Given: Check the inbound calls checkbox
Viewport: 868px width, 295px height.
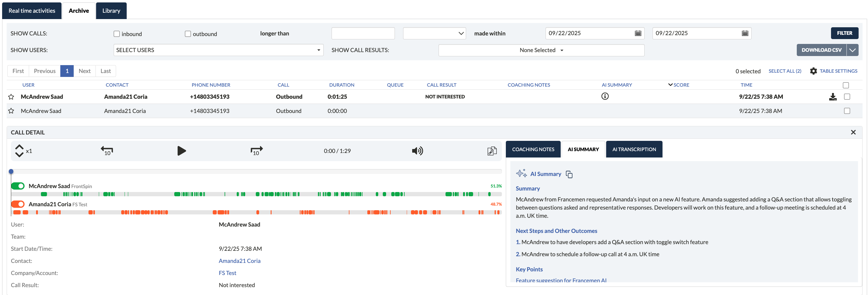Looking at the screenshot, I should 117,34.
